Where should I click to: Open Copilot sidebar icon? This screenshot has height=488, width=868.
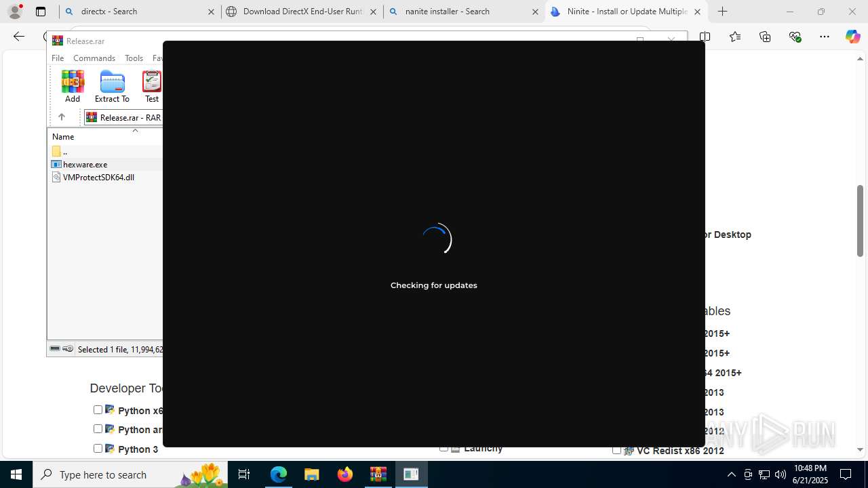852,37
